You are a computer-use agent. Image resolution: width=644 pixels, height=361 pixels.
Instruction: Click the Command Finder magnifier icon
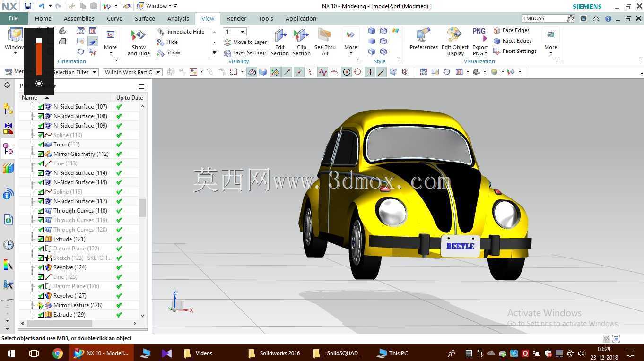coord(570,18)
